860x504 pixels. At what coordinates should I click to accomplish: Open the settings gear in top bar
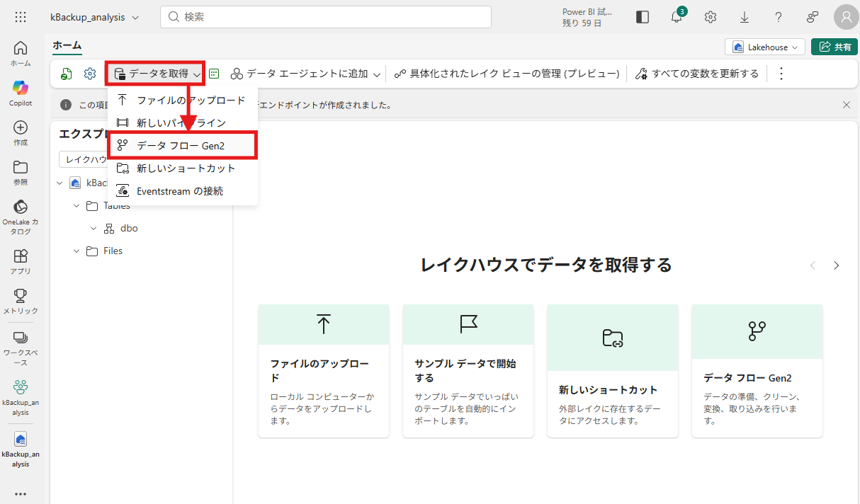click(711, 17)
